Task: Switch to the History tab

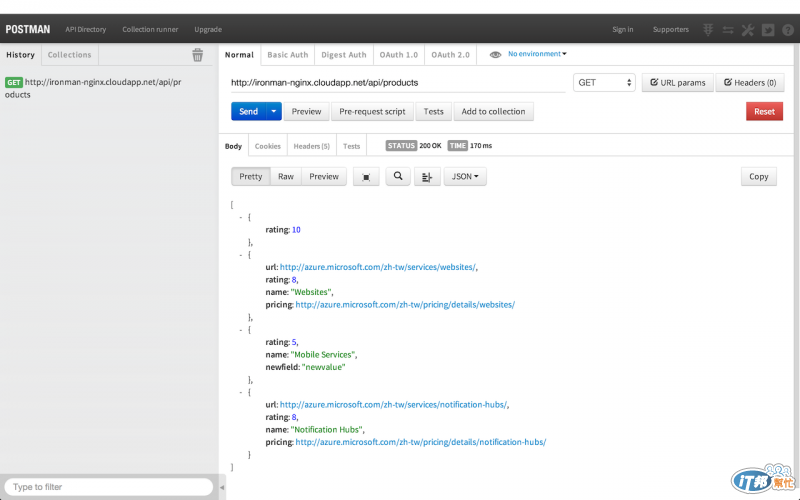Action: (20, 55)
